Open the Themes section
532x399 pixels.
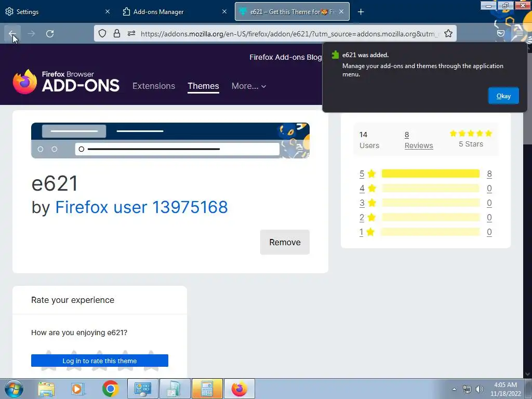click(203, 86)
